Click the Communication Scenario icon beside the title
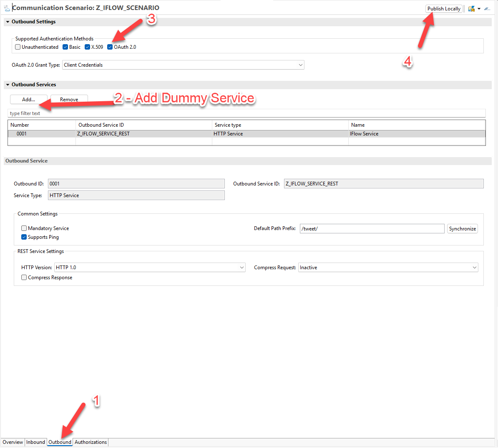 coord(7,8)
